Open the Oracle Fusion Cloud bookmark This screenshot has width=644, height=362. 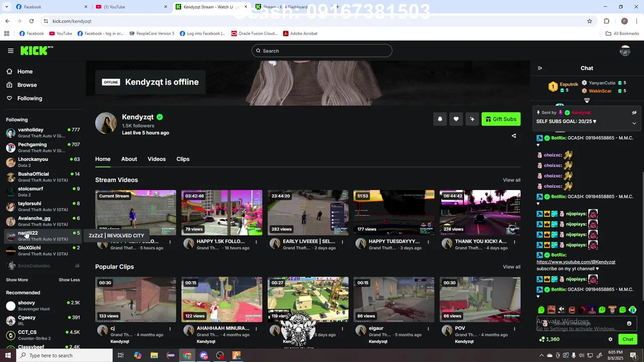pos(254,34)
